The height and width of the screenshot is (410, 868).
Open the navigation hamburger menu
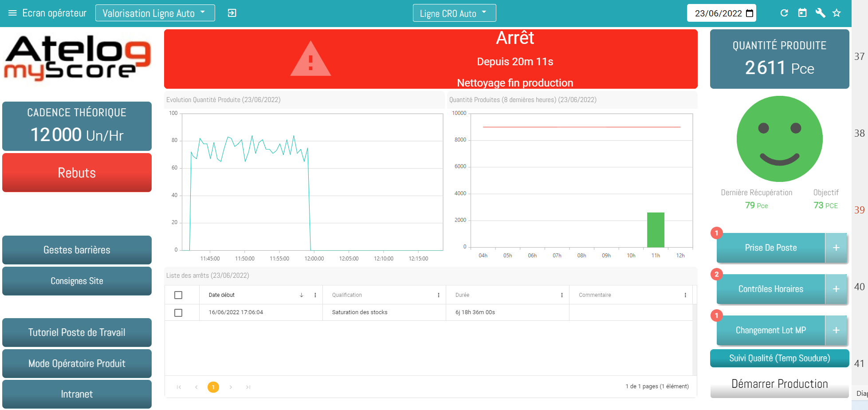tap(12, 13)
